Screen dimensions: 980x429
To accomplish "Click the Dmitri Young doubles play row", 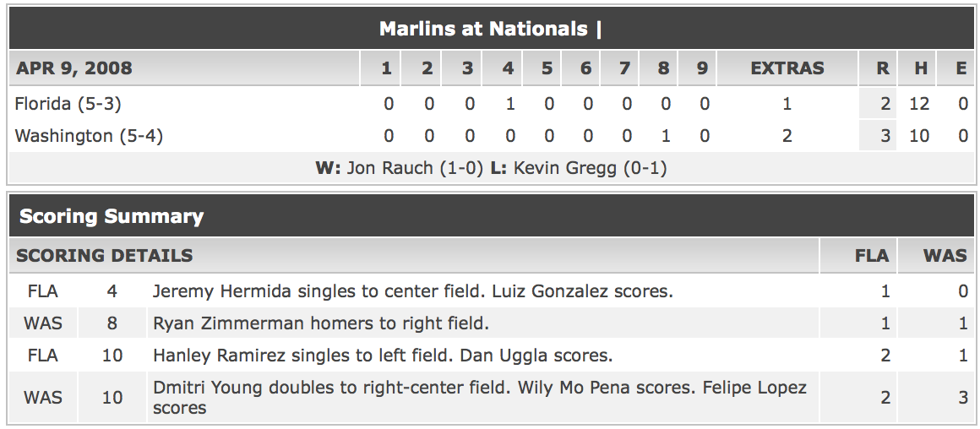I will 491,397.
